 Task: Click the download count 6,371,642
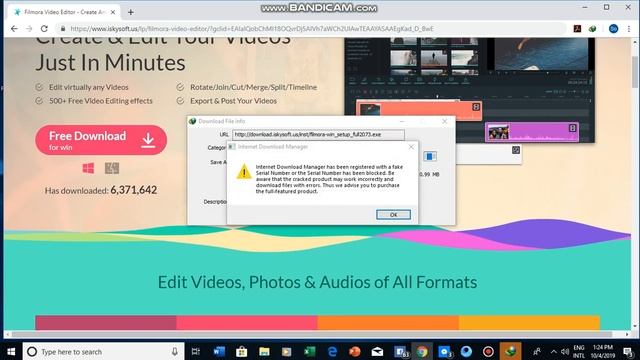[x=133, y=190]
